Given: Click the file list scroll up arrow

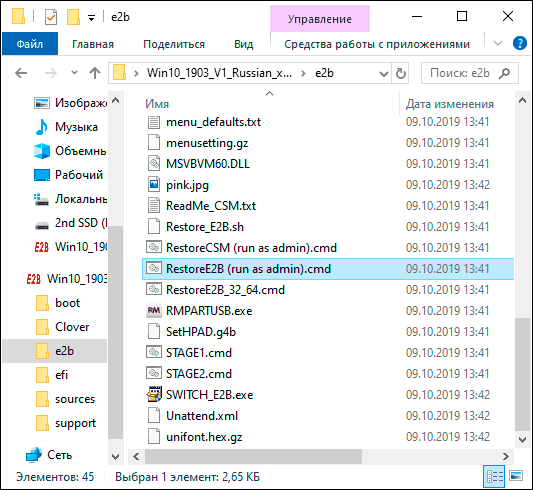Looking at the screenshot, I should tap(522, 100).
